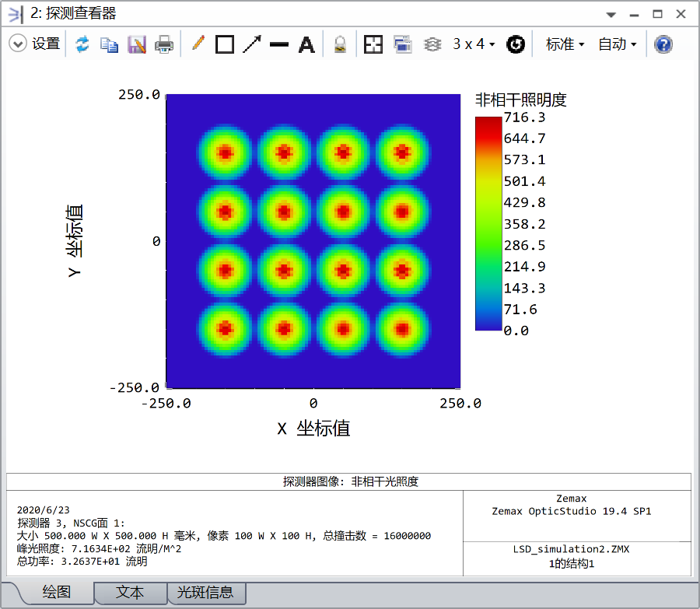The width and height of the screenshot is (700, 609).
Task: Toggle the active overlay window icon
Action: 402,44
